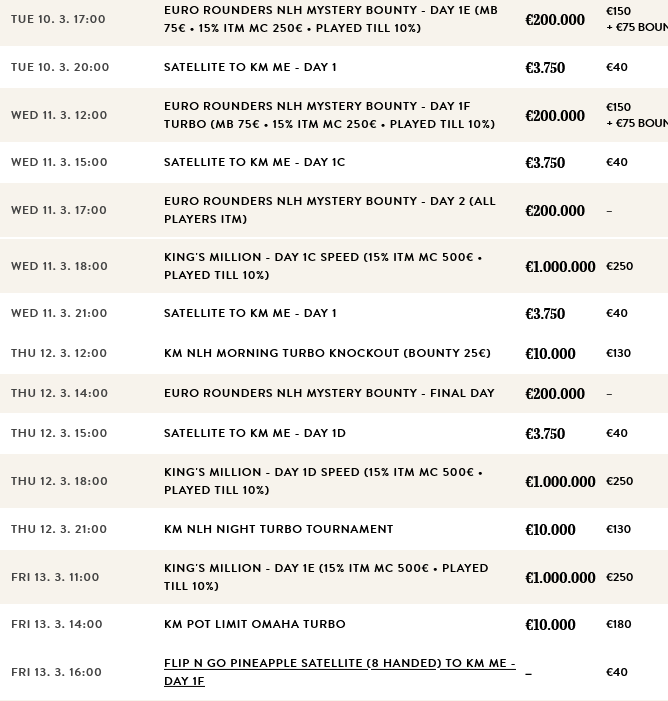View King's Million Day 1C Speed event

[322, 266]
